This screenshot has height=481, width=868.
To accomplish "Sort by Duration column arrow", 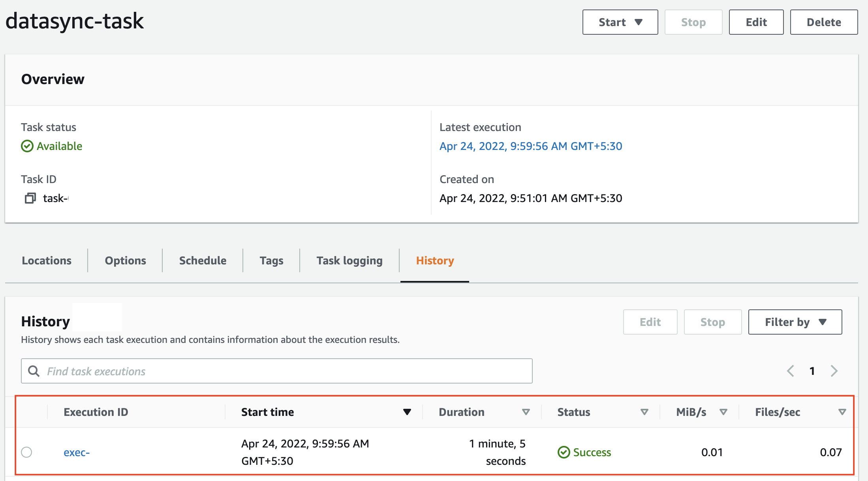I will click(x=526, y=412).
